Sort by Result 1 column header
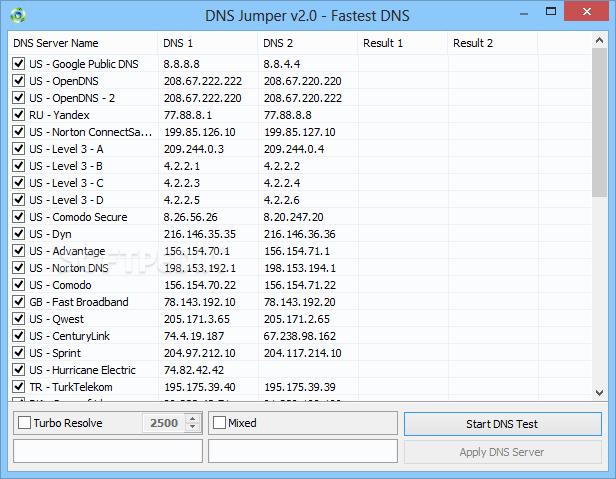 coord(403,43)
